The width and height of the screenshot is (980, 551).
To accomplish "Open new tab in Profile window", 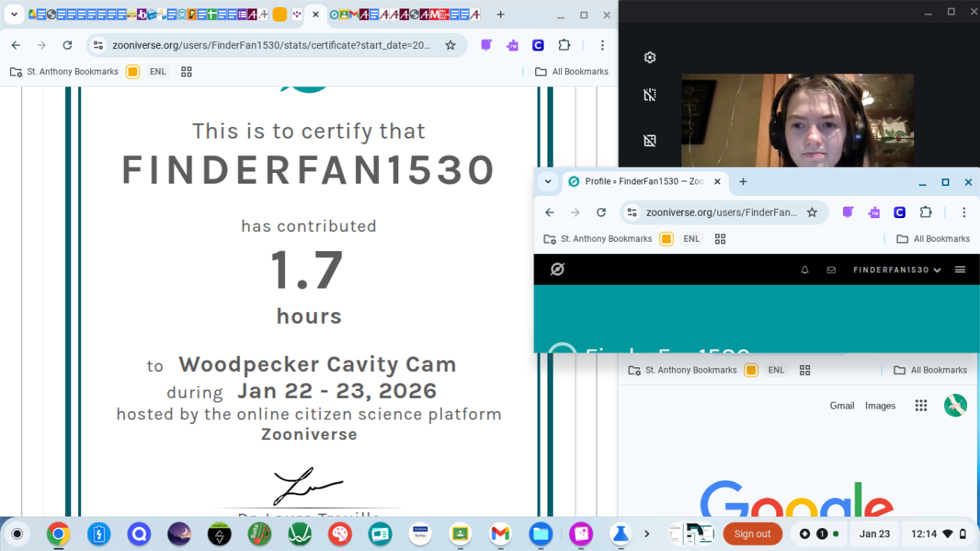I will point(743,182).
